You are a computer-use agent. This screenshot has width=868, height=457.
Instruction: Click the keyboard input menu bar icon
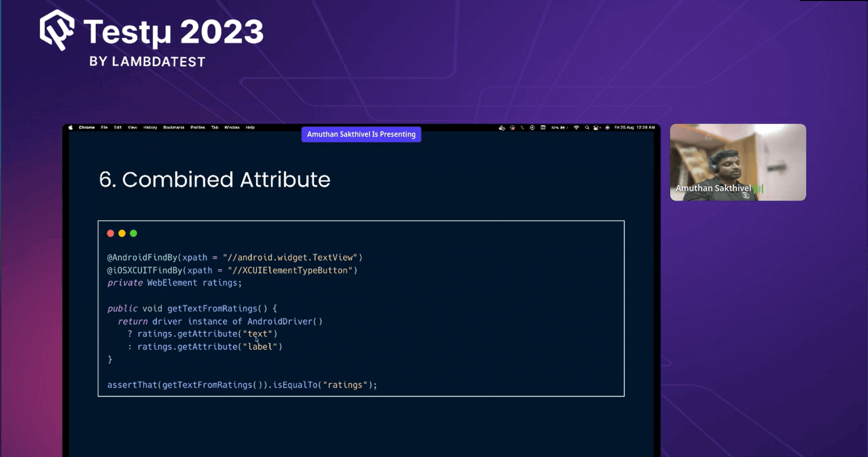click(x=543, y=128)
